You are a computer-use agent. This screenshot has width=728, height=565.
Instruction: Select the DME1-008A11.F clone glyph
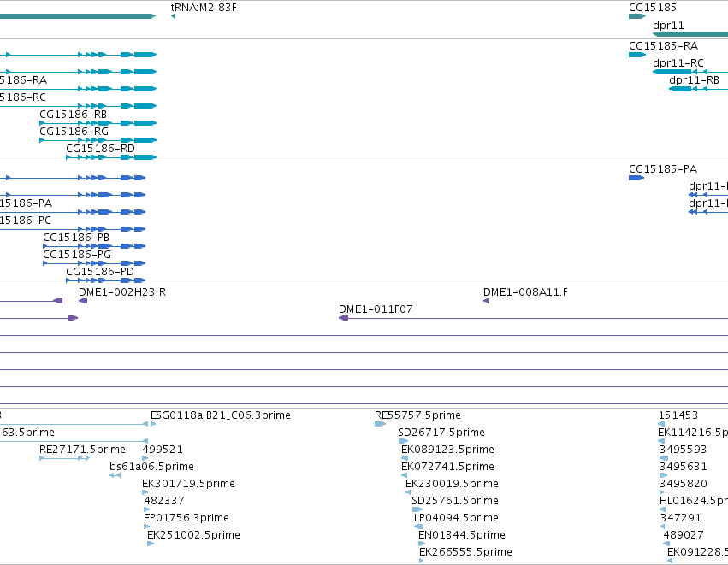pyautogui.click(x=486, y=301)
